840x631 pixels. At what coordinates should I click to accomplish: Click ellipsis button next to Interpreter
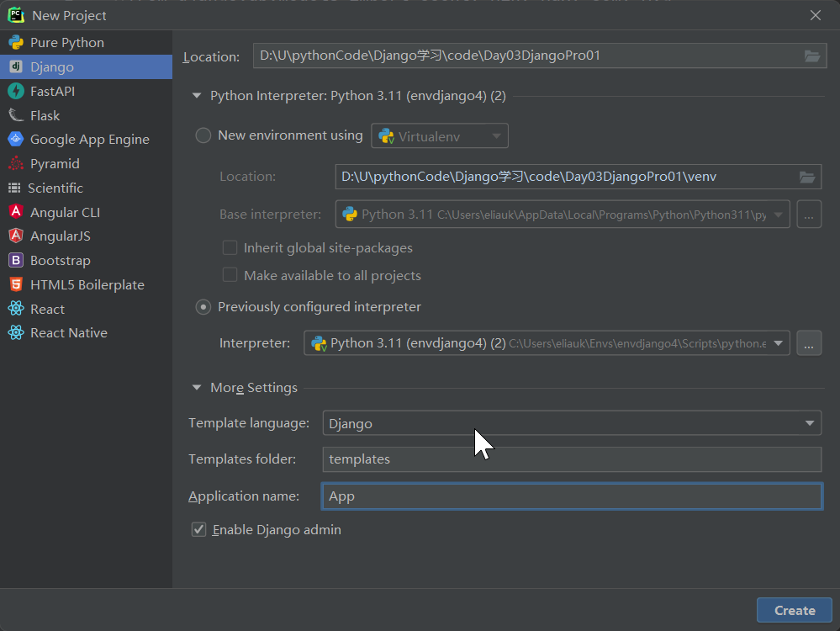[x=809, y=343]
